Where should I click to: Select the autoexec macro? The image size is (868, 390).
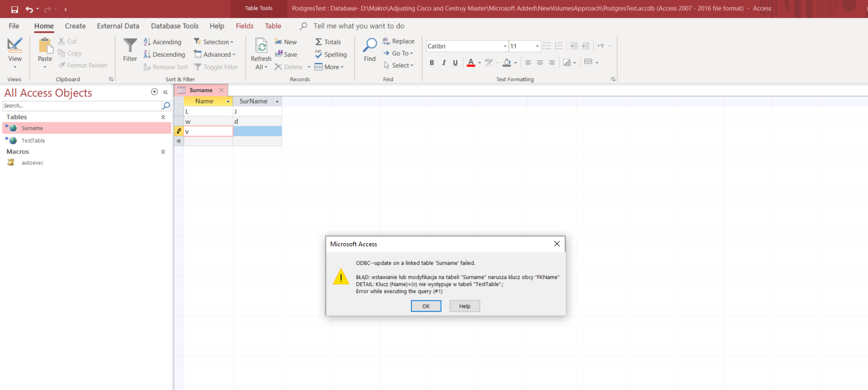point(86,162)
